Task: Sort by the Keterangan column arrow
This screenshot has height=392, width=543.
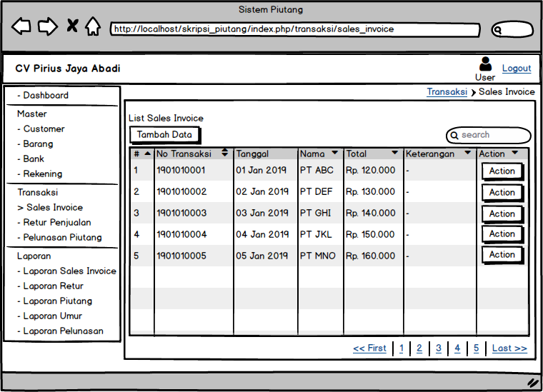Action: [467, 153]
